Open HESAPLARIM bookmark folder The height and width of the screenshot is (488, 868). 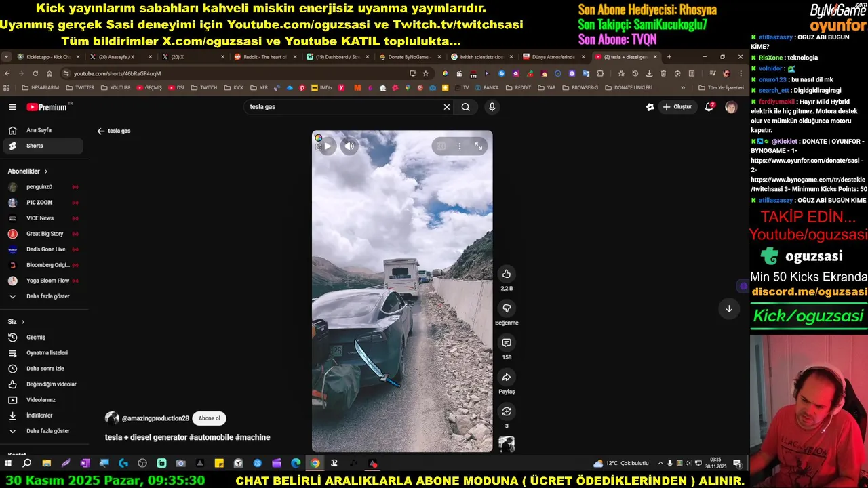(x=40, y=88)
